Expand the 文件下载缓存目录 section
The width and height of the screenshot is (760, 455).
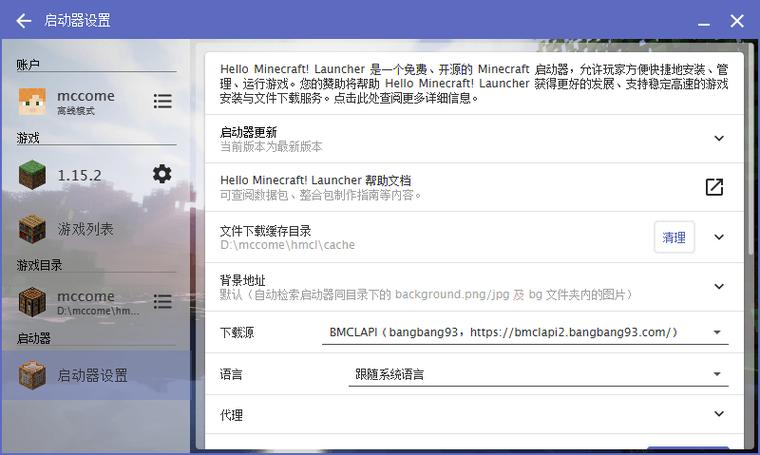[718, 237]
